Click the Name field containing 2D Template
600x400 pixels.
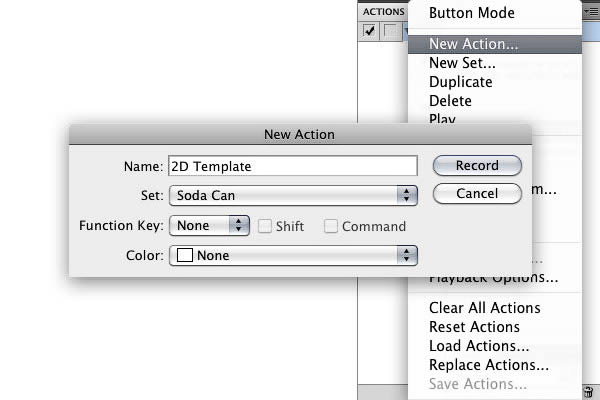coord(293,166)
